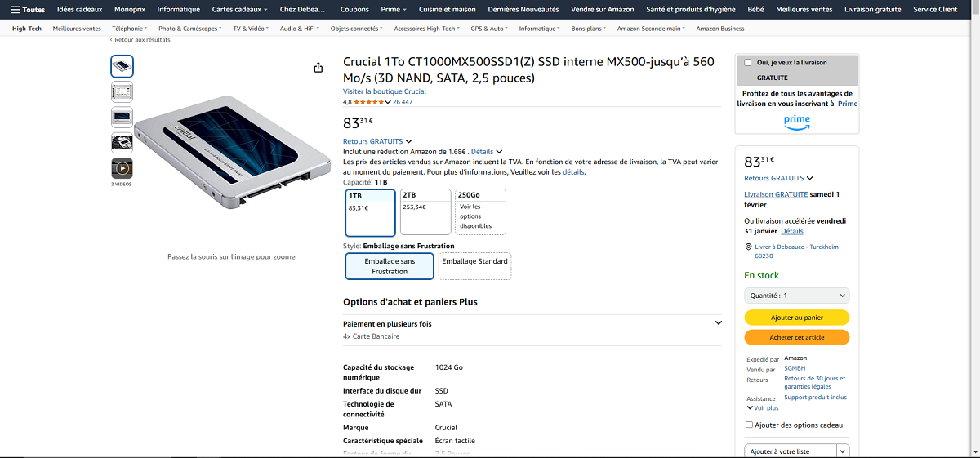Select the 2TB capacity option
This screenshot has height=458, width=980.
tap(425, 211)
